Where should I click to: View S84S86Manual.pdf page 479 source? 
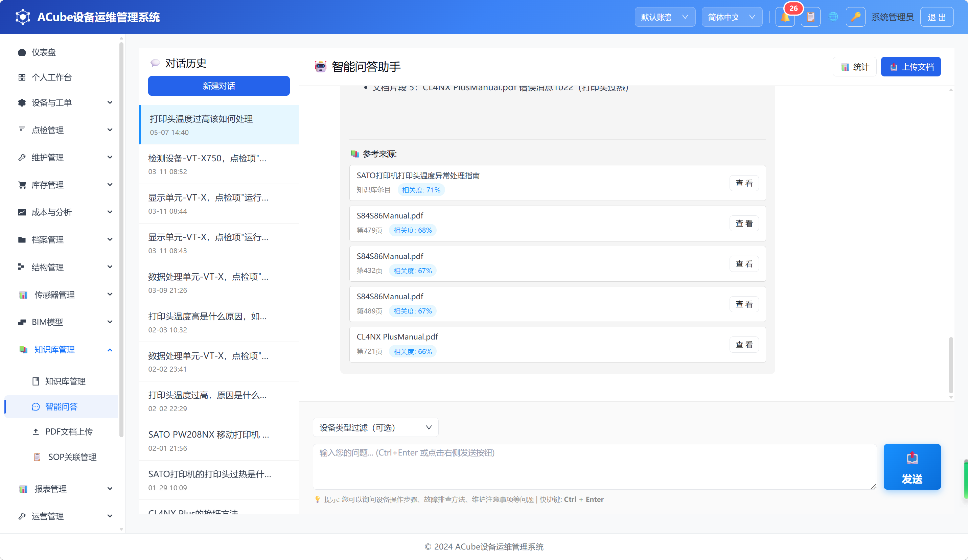[744, 223]
